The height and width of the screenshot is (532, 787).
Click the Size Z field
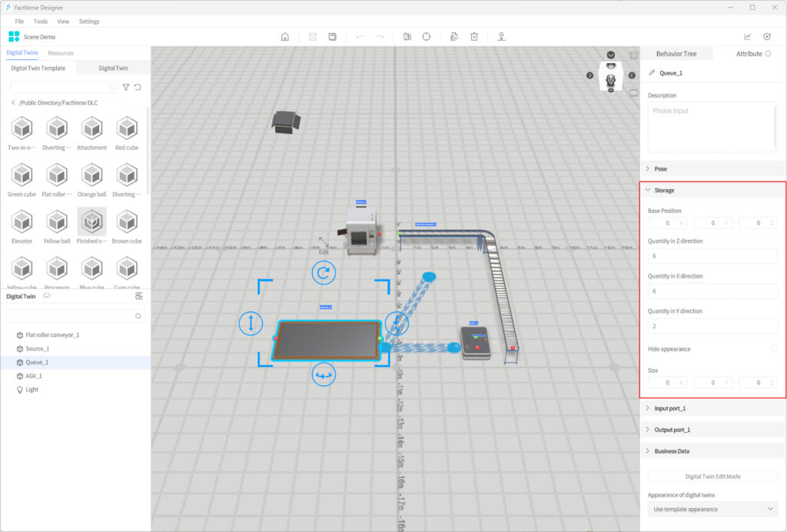coord(758,382)
